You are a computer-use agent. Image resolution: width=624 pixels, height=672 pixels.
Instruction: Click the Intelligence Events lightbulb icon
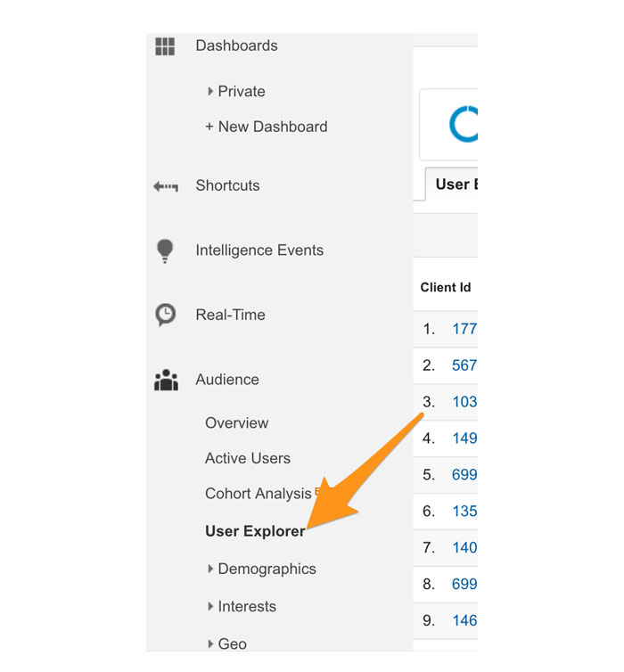click(x=165, y=251)
